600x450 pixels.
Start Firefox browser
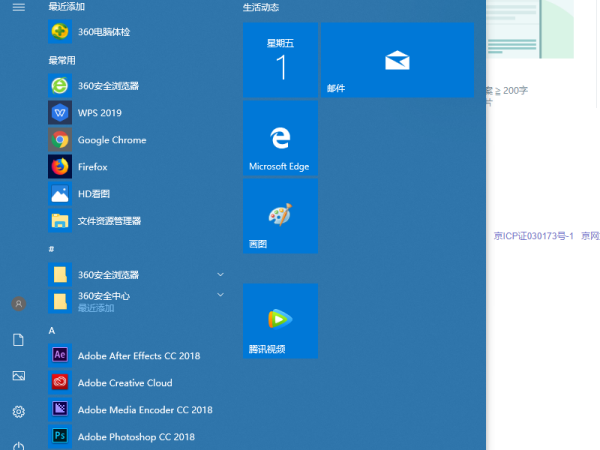tap(138, 166)
